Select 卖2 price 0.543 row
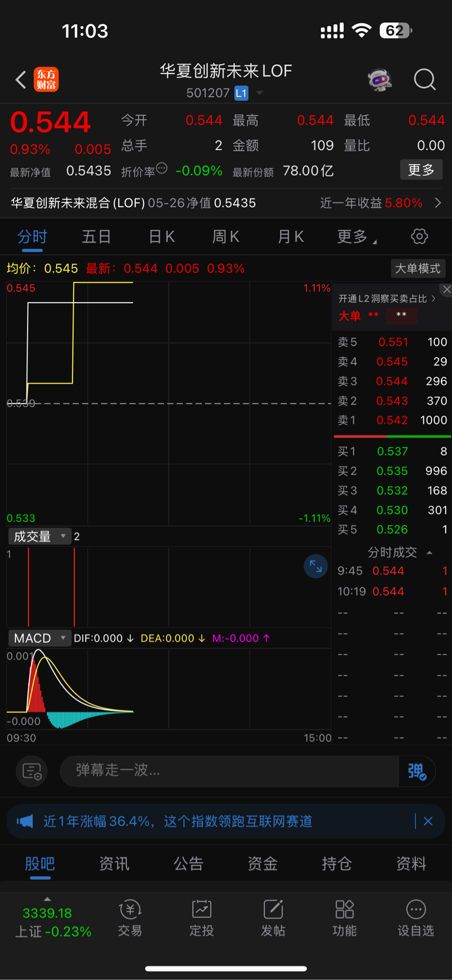452x980 pixels. point(393,401)
